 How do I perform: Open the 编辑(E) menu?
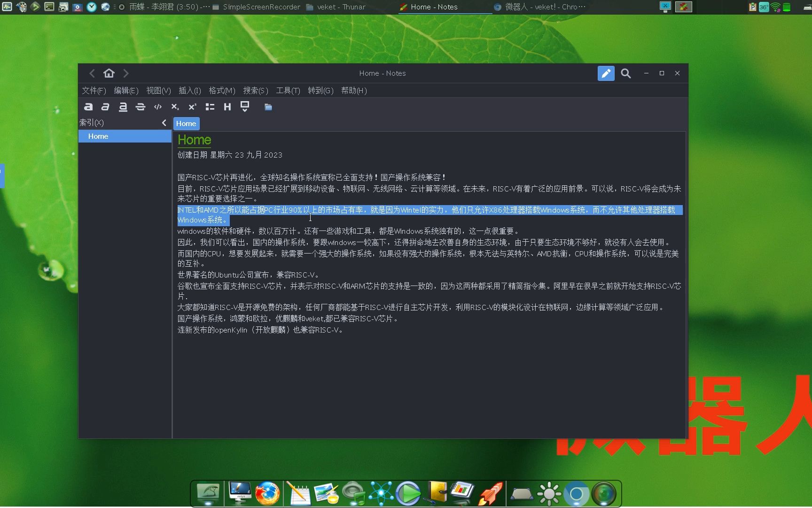pyautogui.click(x=126, y=90)
